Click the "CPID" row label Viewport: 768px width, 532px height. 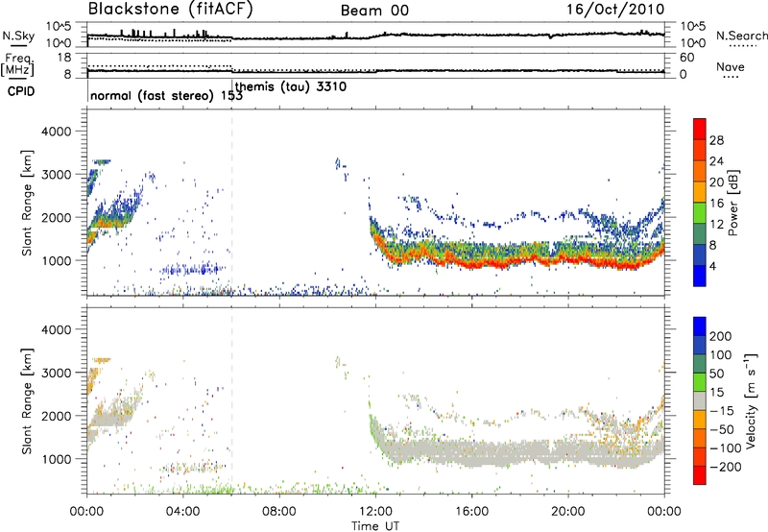[21, 91]
